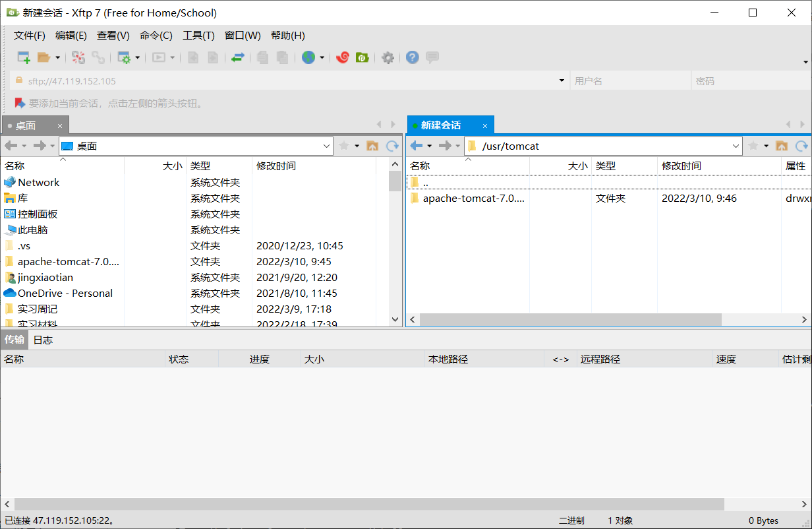Image resolution: width=812 pixels, height=529 pixels.
Task: Click back arrow in remote pane
Action: [x=417, y=146]
